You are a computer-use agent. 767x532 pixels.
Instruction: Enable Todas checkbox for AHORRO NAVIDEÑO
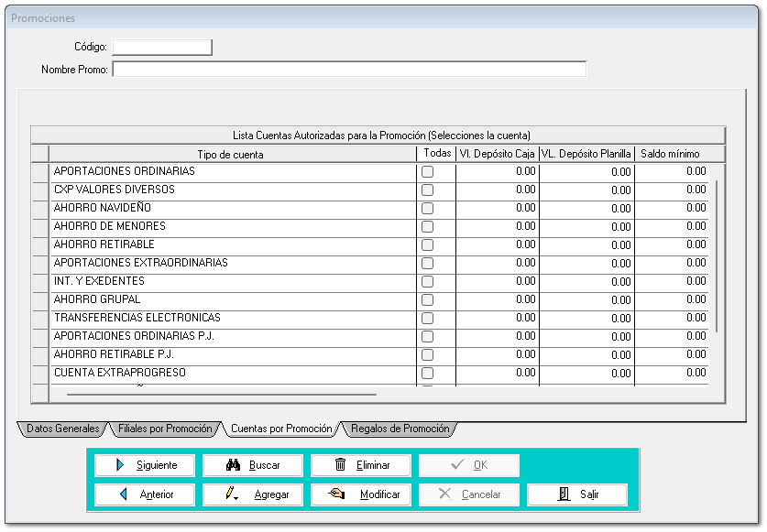pos(427,209)
